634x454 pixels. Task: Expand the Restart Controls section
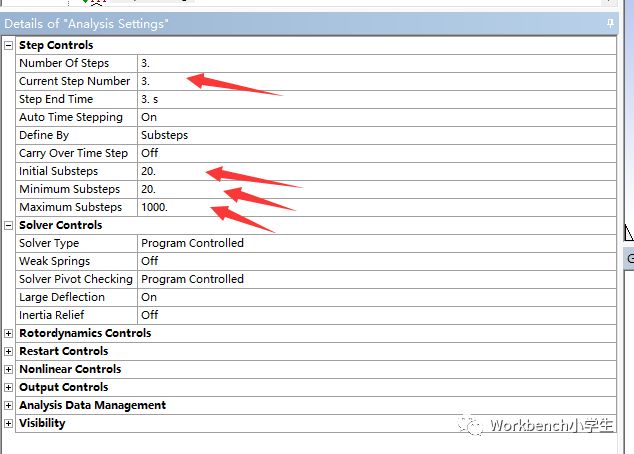[8, 351]
